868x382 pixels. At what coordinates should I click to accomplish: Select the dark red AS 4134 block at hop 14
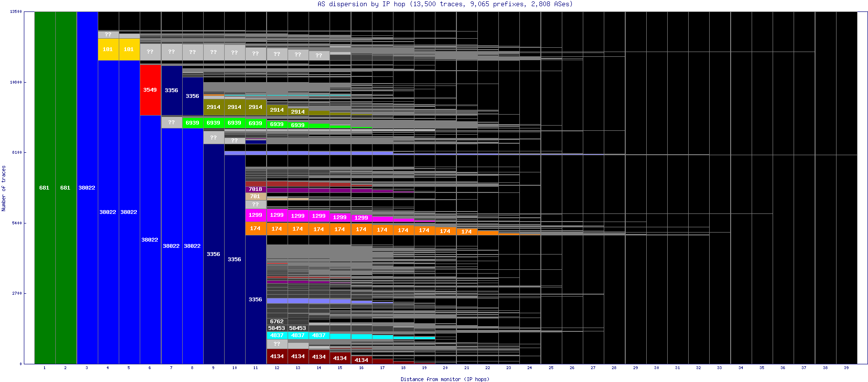coord(319,357)
